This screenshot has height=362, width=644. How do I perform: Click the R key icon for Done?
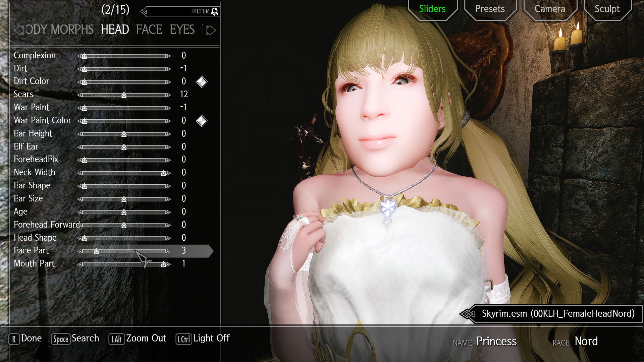pos(14,339)
